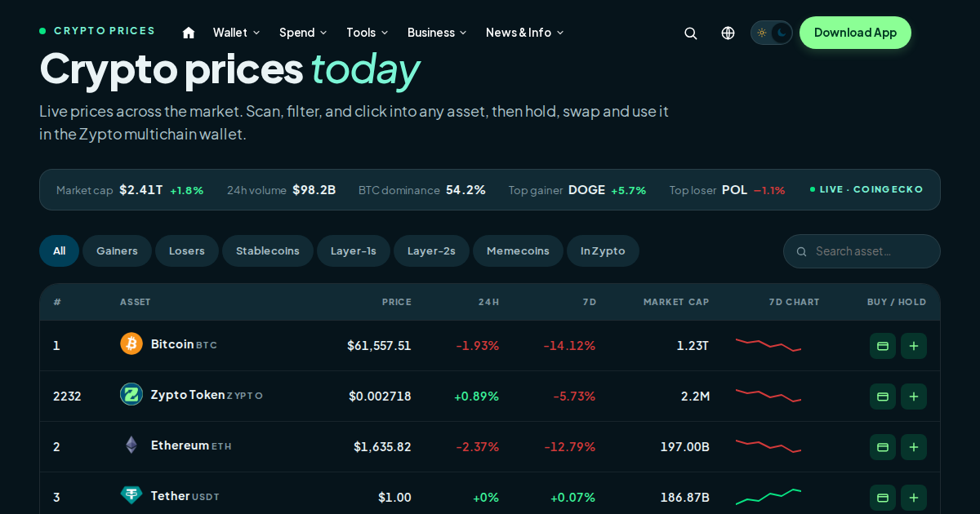This screenshot has height=514, width=980.
Task: Go to home via house icon
Action: pos(189,33)
